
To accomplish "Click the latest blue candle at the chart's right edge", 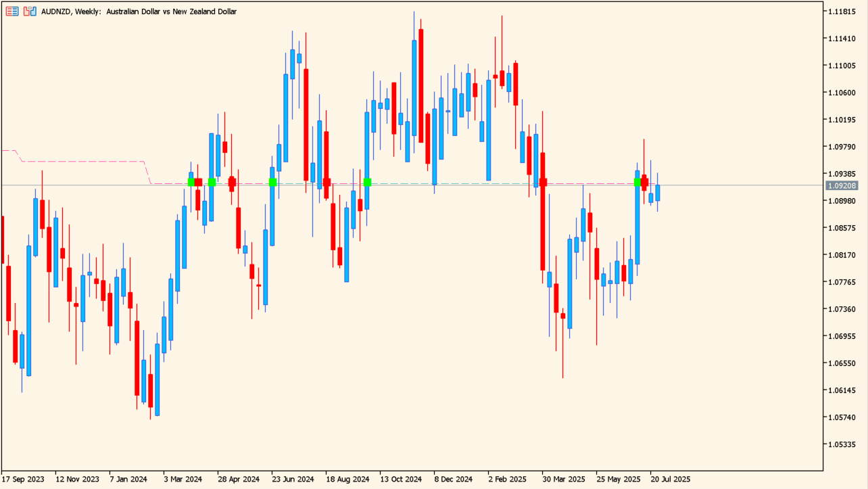I will (x=657, y=193).
